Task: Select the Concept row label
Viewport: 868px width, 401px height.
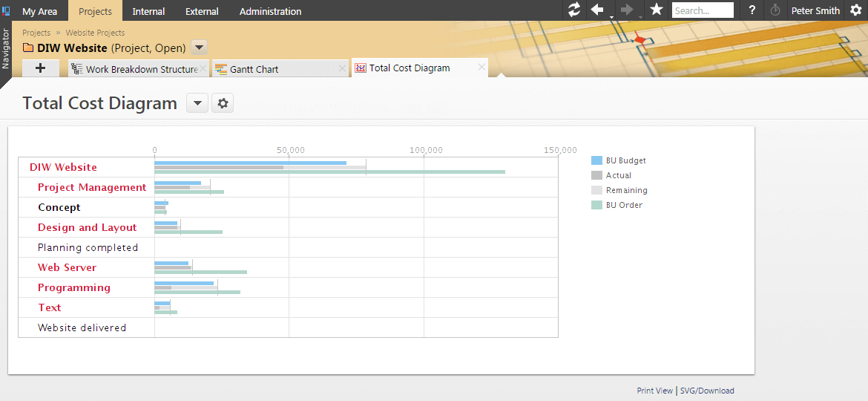Action: tap(59, 207)
